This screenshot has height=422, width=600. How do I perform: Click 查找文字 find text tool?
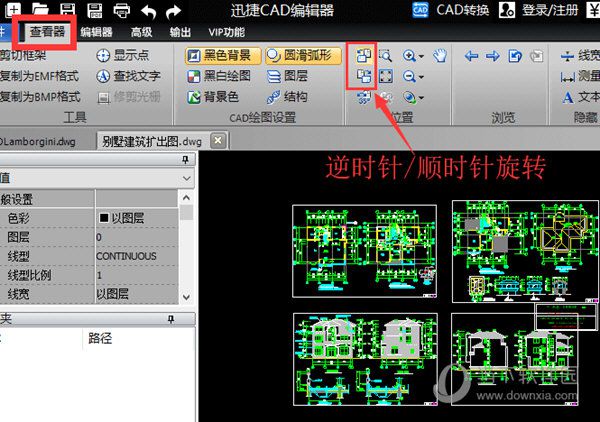click(128, 76)
